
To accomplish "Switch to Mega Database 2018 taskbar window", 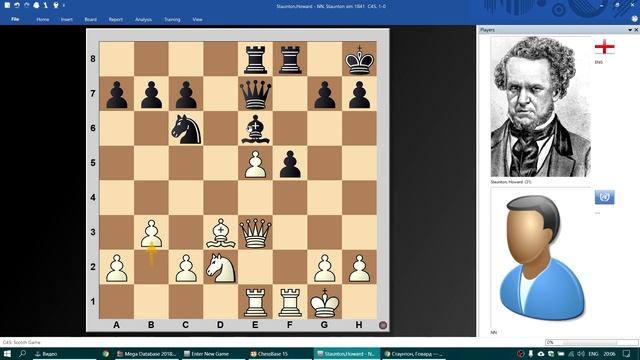I will [146, 354].
